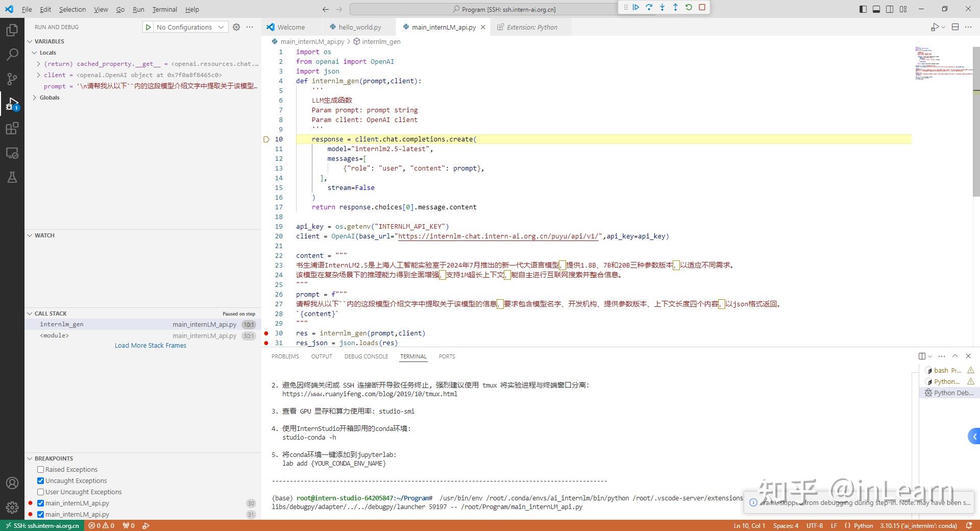Open the Extensions view icon

click(12, 128)
